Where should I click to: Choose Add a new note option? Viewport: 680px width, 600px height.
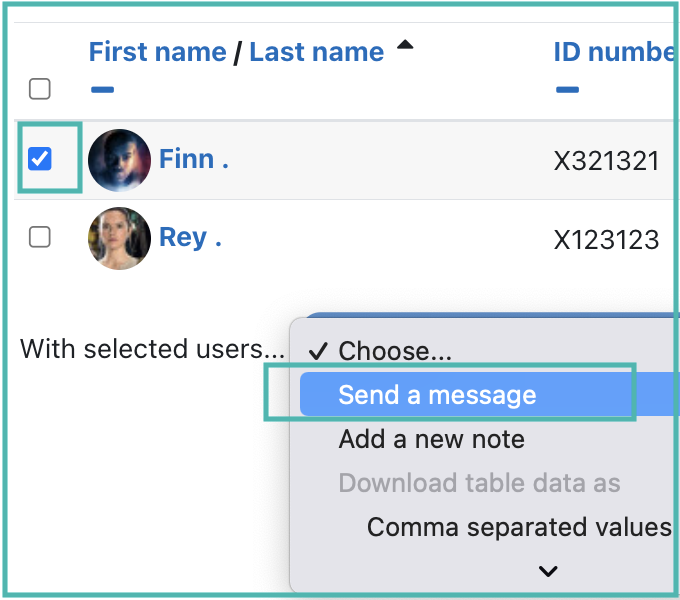coord(431,439)
